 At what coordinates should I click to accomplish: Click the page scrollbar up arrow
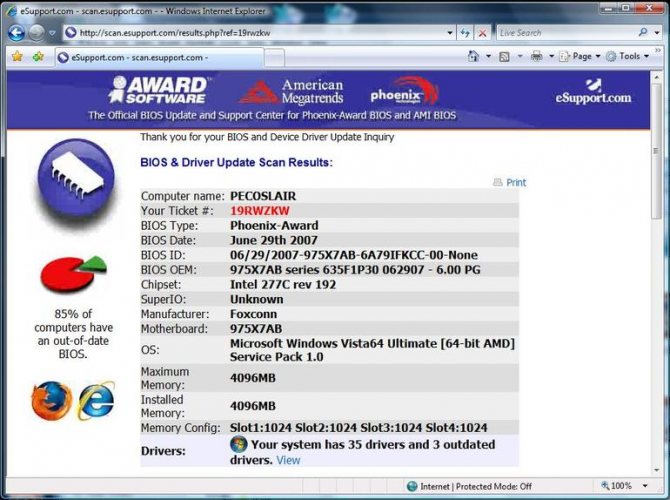pos(656,78)
